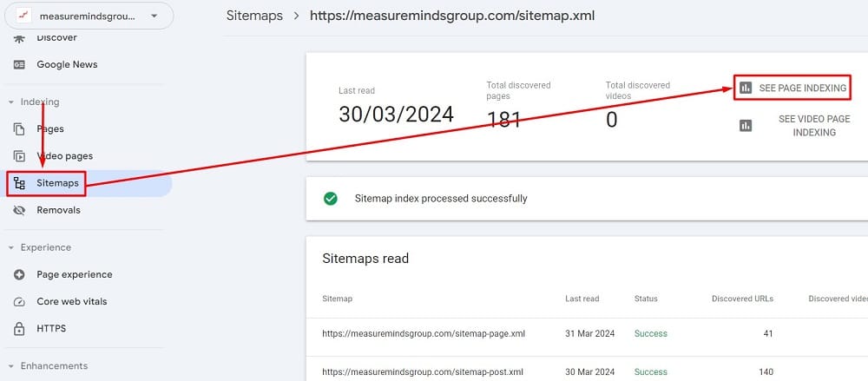Viewport: 868px width, 381px height.
Task: Open Discover report in sidebar
Action: [x=56, y=37]
